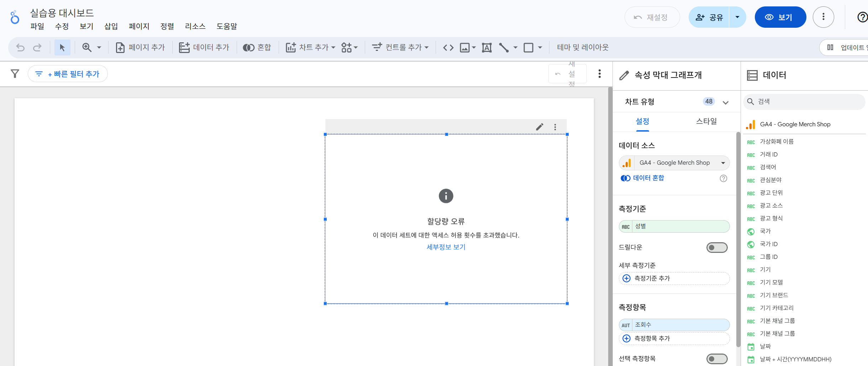Viewport: 868px width, 366px height.
Task: Click the redo arrow in toolbar
Action: tap(37, 47)
